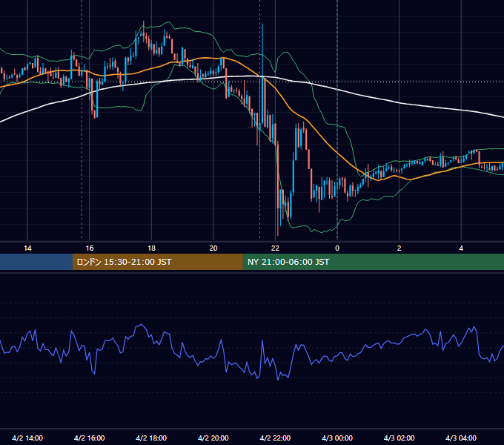
Task: Click the hour label 22 on price chart axis
Action: pyautogui.click(x=275, y=248)
